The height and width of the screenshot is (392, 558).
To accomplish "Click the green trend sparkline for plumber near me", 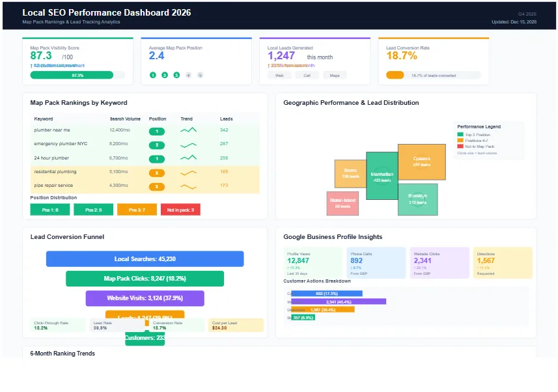I will point(188,130).
